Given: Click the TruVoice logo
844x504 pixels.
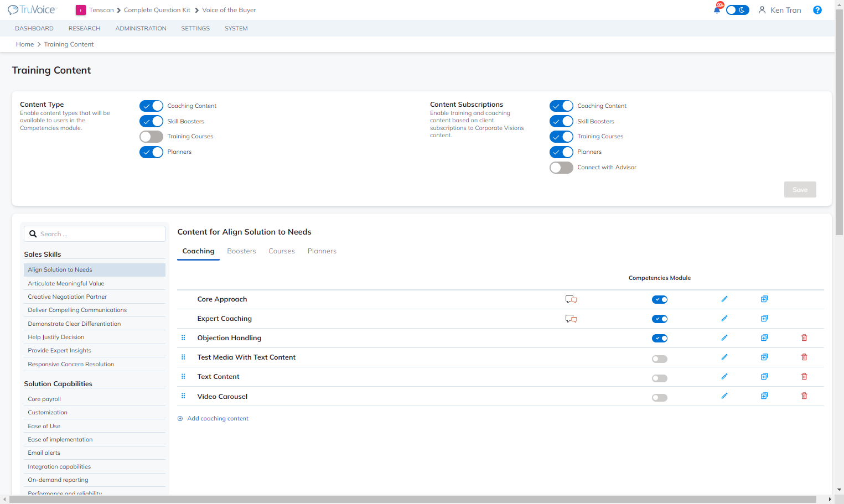Looking at the screenshot, I should tap(32, 10).
